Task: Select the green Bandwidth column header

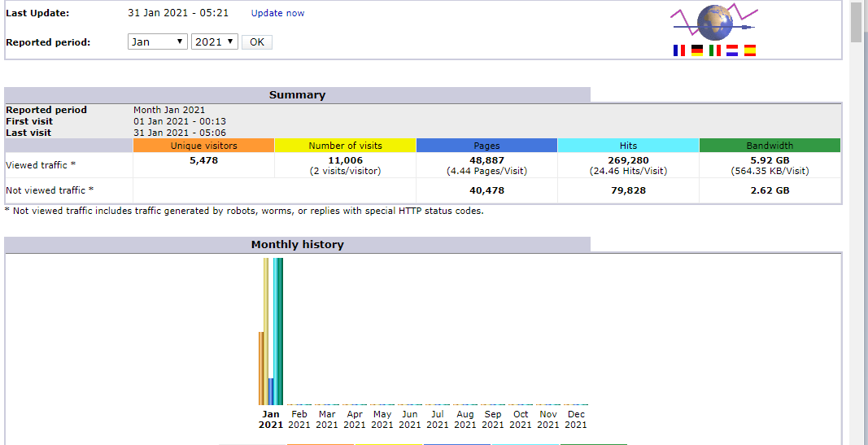Action: [x=770, y=146]
